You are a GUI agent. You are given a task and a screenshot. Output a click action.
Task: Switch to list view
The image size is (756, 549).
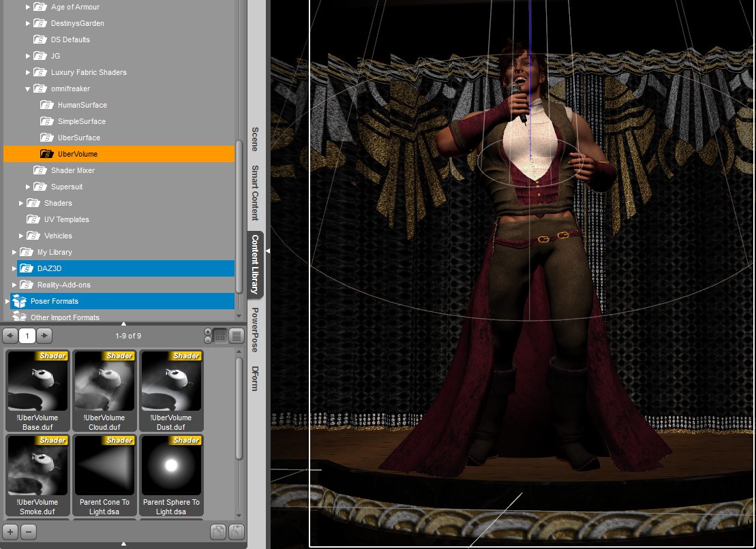click(x=237, y=336)
